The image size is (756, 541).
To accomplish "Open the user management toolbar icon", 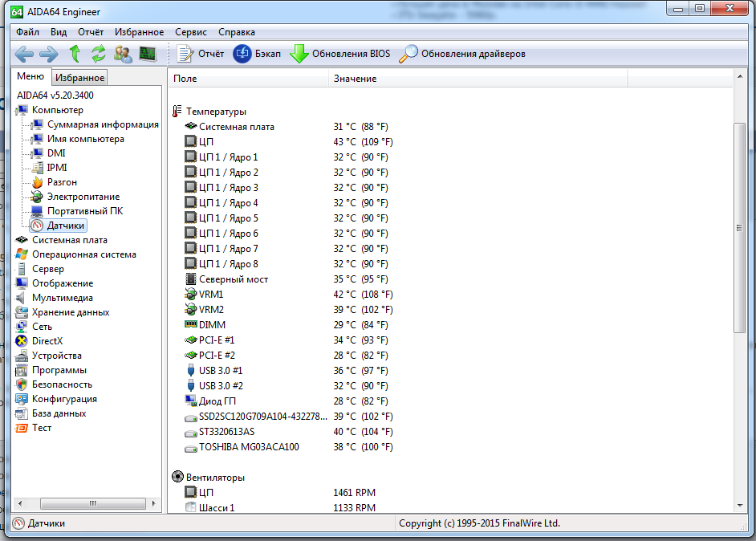I will [123, 54].
